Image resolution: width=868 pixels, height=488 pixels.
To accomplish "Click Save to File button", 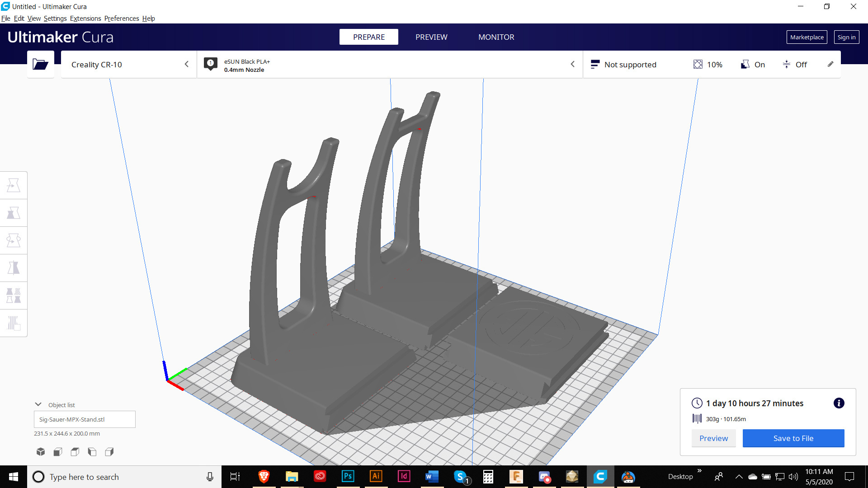I will [x=793, y=438].
